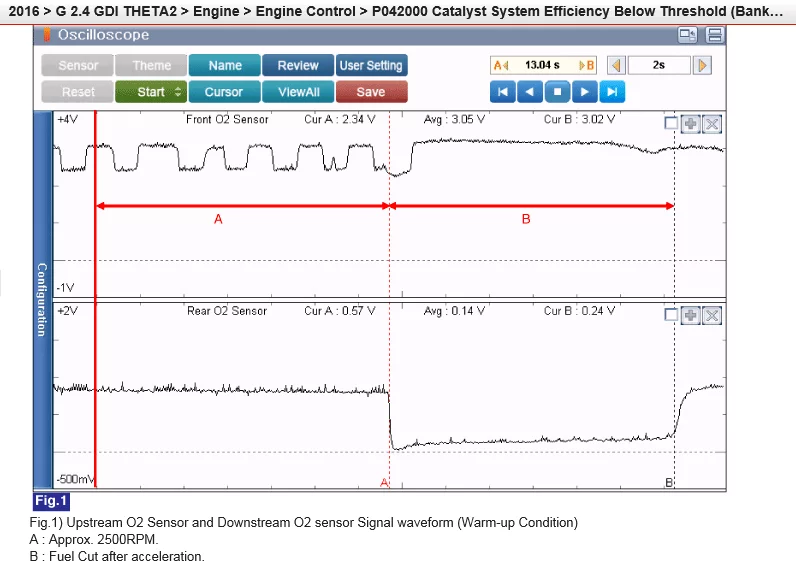Click the Sensor button
This screenshot has height=561, width=796.
[x=78, y=65]
